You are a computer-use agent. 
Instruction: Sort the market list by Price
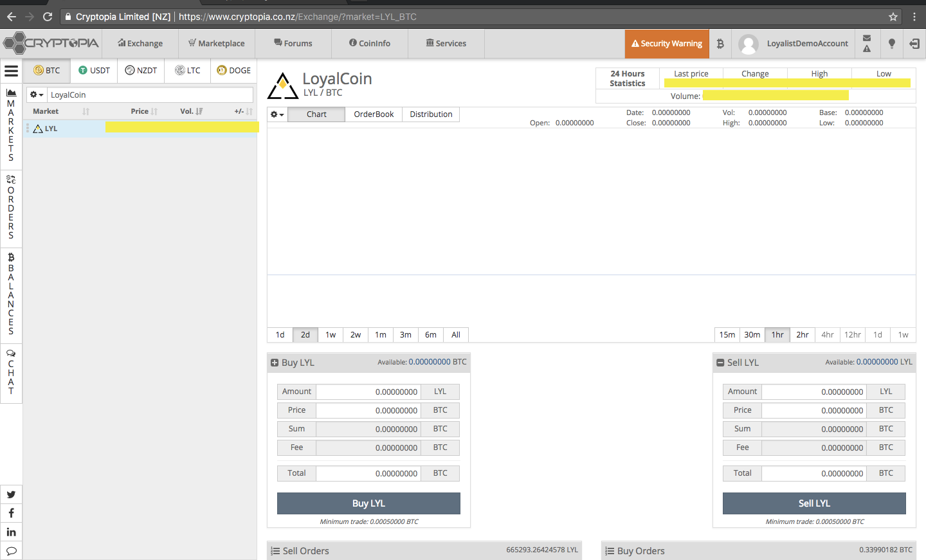[x=144, y=111]
